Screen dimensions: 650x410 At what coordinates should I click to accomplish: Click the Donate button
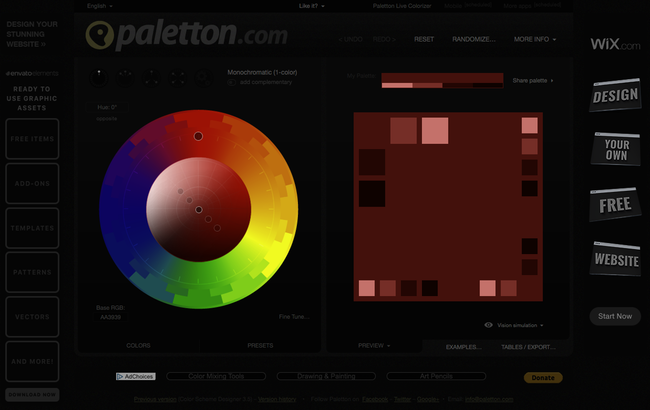pos(543,378)
